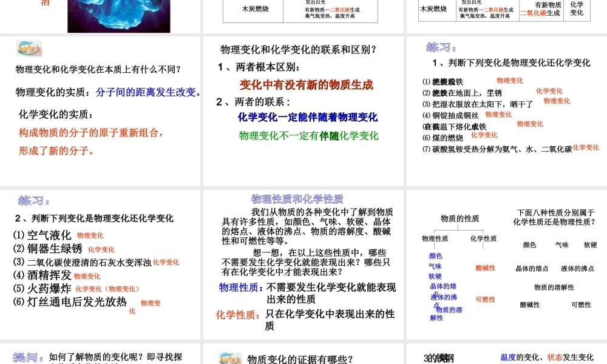Click the blue 气味 under the 物理性质 node

tap(435, 266)
